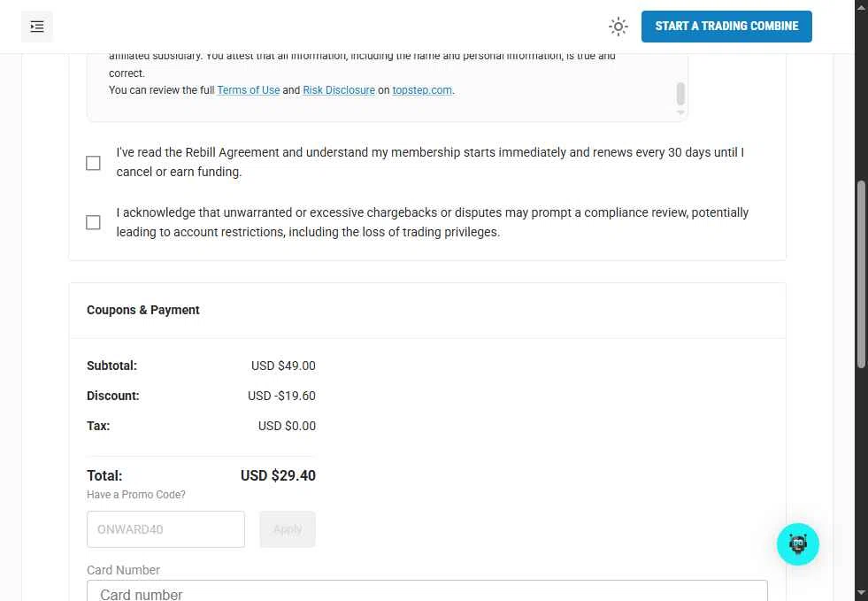Screen dimensions: 868x601
Task: Click the main page scrollbar thumb
Action: coord(861,274)
